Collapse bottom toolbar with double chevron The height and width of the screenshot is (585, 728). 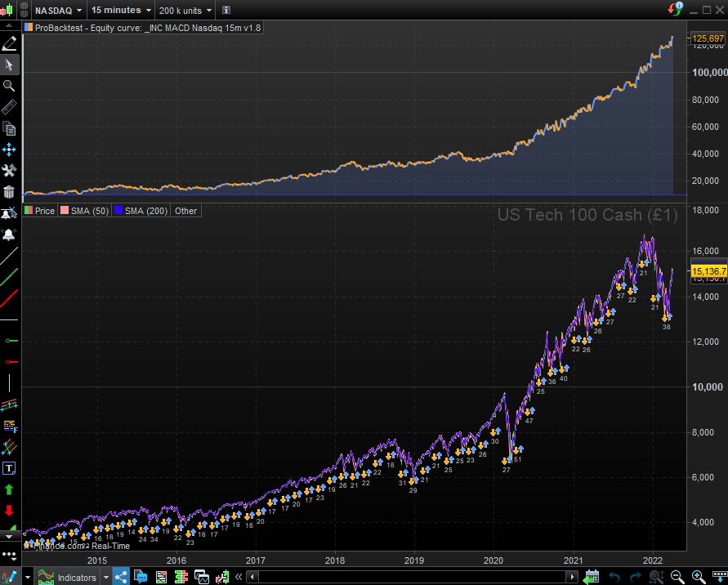point(239,577)
